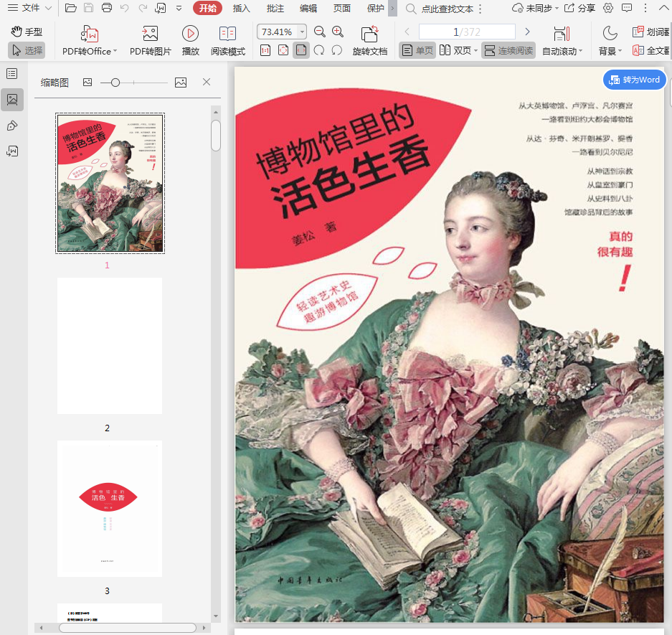
Task: Click the zoom out magnifier icon
Action: tap(320, 32)
